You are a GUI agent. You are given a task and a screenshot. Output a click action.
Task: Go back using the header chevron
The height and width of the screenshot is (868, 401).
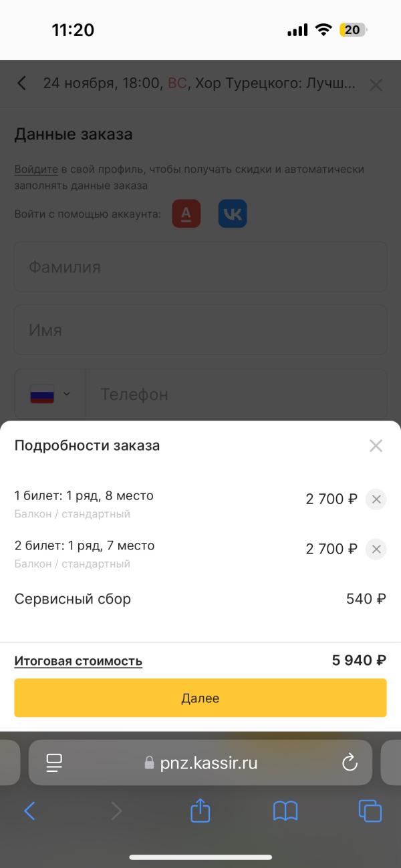point(22,83)
